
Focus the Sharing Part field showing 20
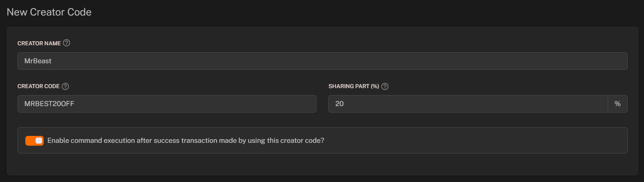pos(468,104)
